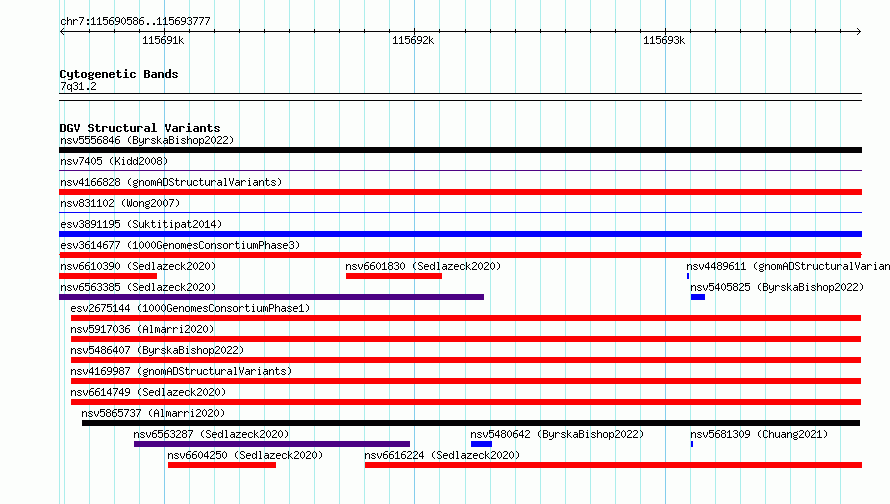Click the 115693k ruler position
The height and width of the screenshot is (504, 890).
point(664,40)
